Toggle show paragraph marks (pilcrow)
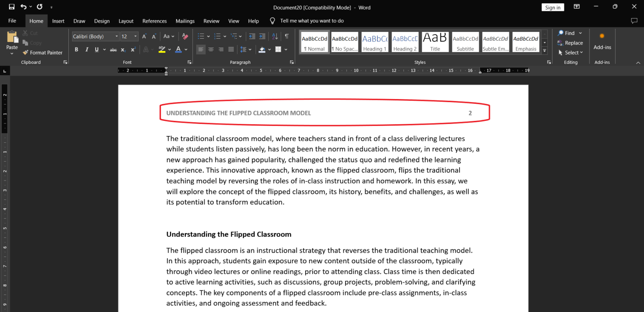 287,37
